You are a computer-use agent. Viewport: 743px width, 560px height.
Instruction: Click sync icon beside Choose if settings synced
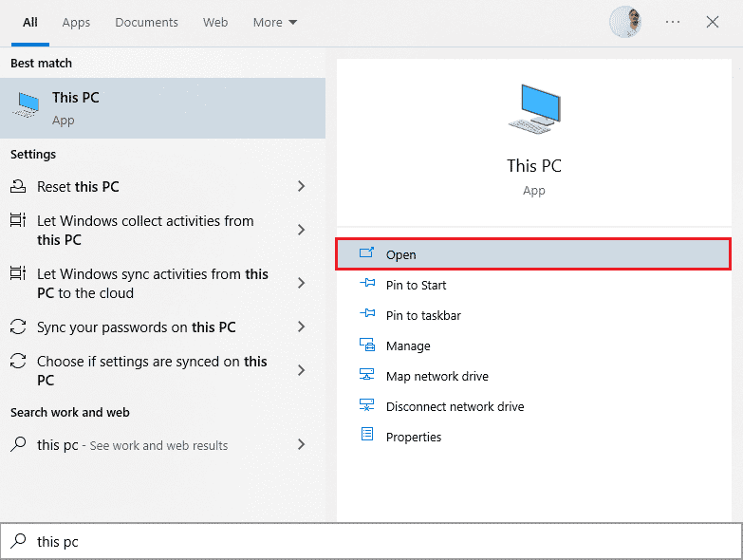18,361
